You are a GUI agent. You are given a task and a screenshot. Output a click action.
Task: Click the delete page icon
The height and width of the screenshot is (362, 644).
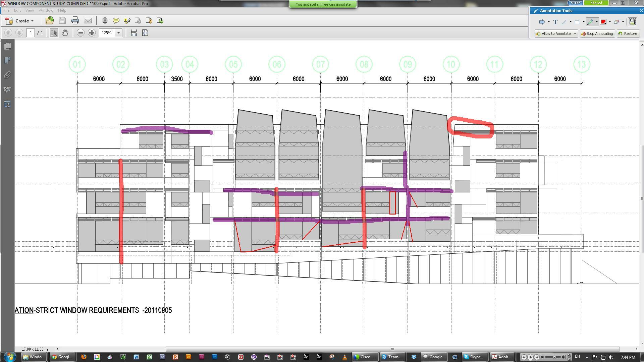click(x=138, y=21)
